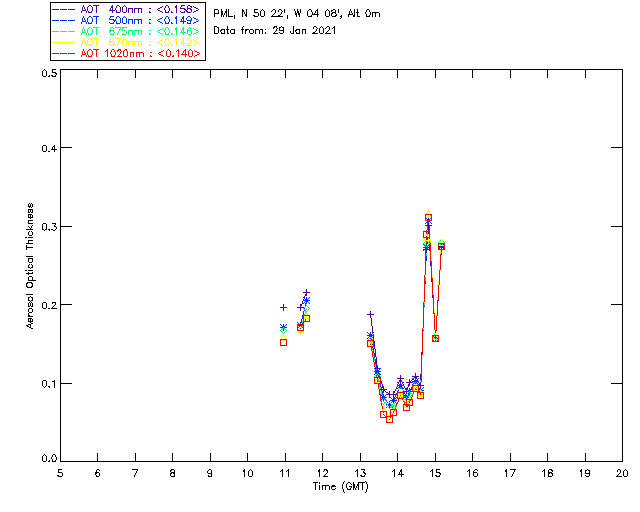Click the 0.5 y-axis tick label
The width and height of the screenshot is (640, 512).
(x=49, y=73)
